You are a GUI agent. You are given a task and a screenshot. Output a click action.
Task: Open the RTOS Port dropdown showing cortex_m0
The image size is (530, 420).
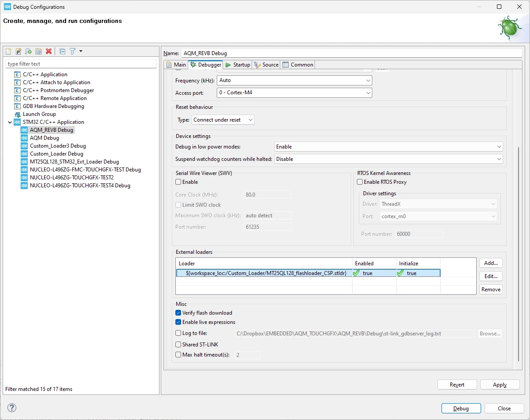438,216
